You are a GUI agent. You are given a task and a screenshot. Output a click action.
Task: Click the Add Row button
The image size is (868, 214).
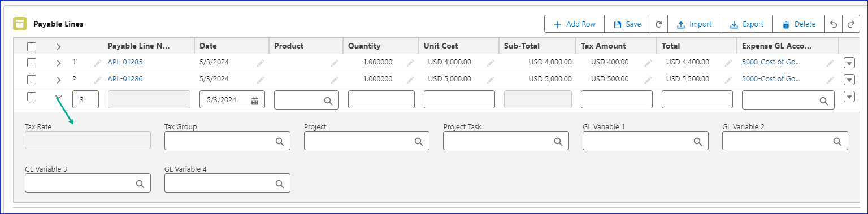(574, 24)
